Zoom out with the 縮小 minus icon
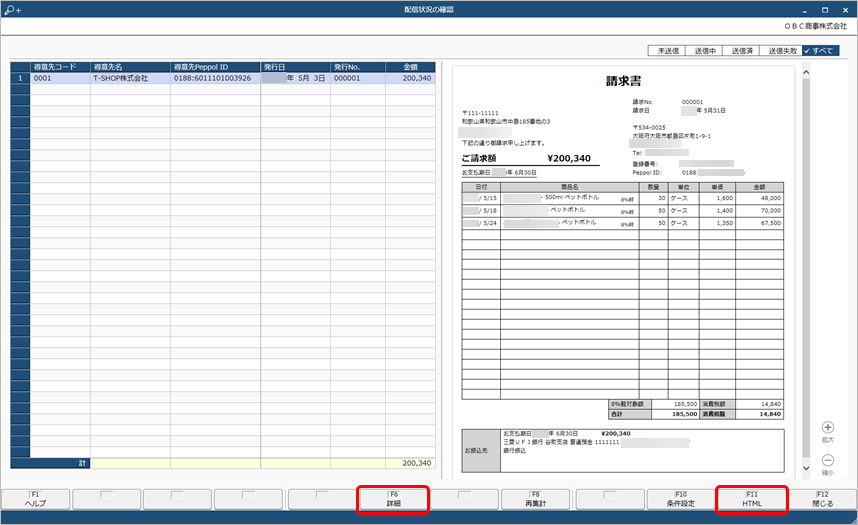858x525 pixels. 828,460
